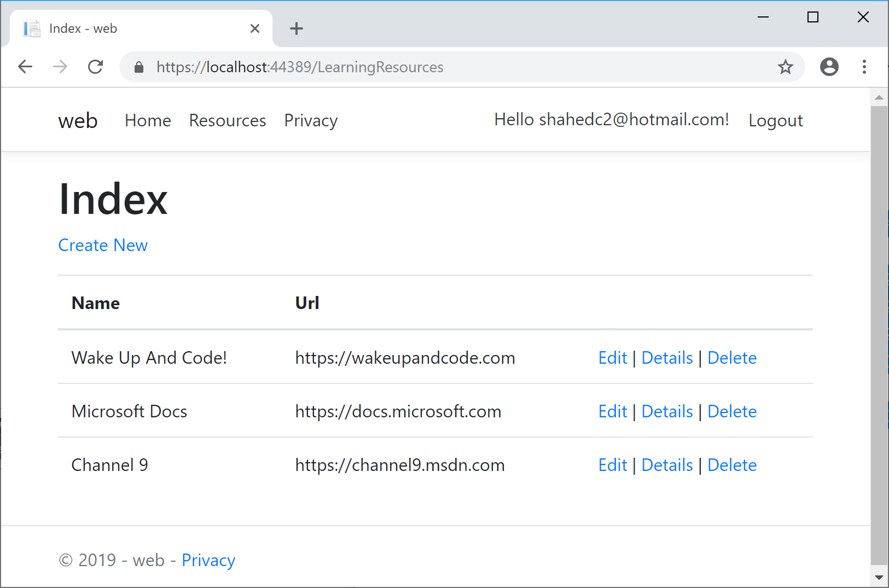Close the Index - web tab
The height and width of the screenshot is (588, 889).
pos(255,28)
